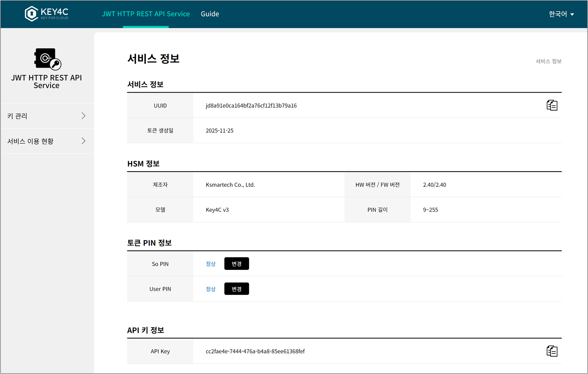588x374 pixels.
Task: Click the 정상 status link beside So PIN
Action: (x=210, y=264)
